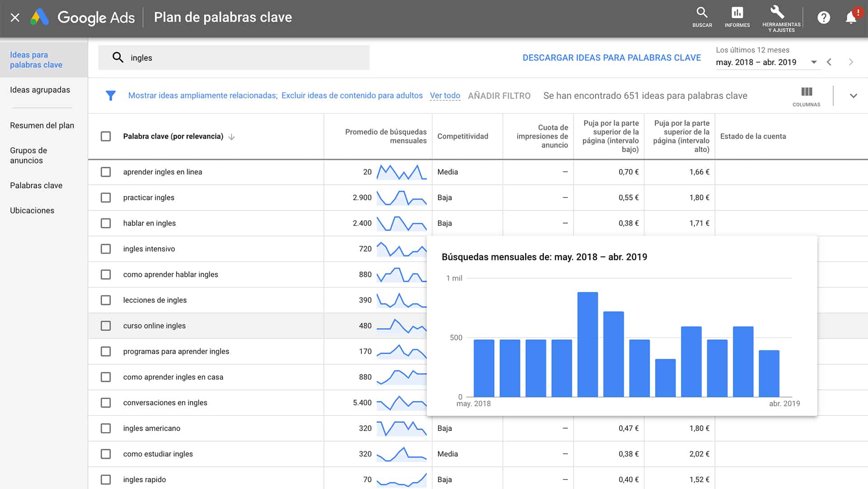Check the 'practicar ingles' row checkbox
Image resolution: width=868 pixels, height=489 pixels.
click(x=106, y=197)
